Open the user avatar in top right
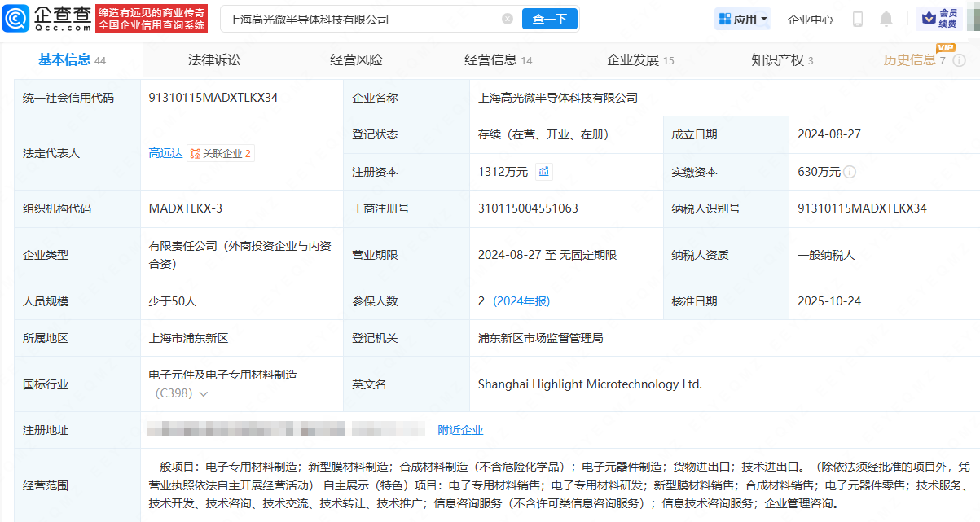This screenshot has height=522, width=980. tap(974, 18)
